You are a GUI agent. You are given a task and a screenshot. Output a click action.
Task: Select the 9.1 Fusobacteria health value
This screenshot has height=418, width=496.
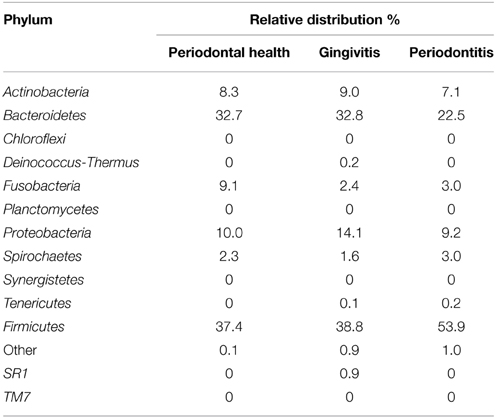pyautogui.click(x=229, y=186)
